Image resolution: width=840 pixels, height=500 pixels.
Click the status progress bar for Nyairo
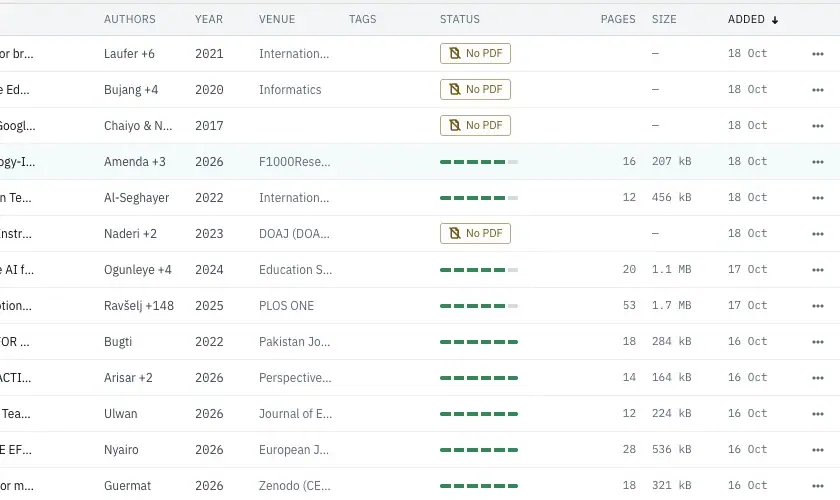[479, 450]
